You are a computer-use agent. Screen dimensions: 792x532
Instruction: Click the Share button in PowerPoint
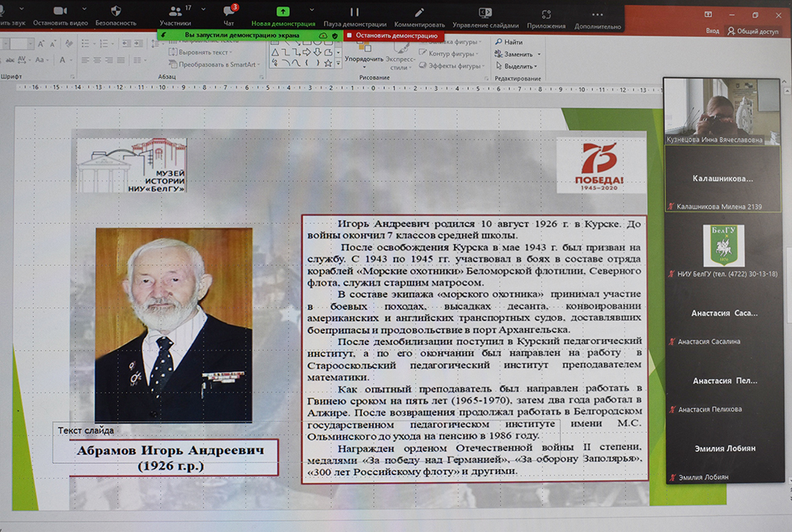pos(753,31)
